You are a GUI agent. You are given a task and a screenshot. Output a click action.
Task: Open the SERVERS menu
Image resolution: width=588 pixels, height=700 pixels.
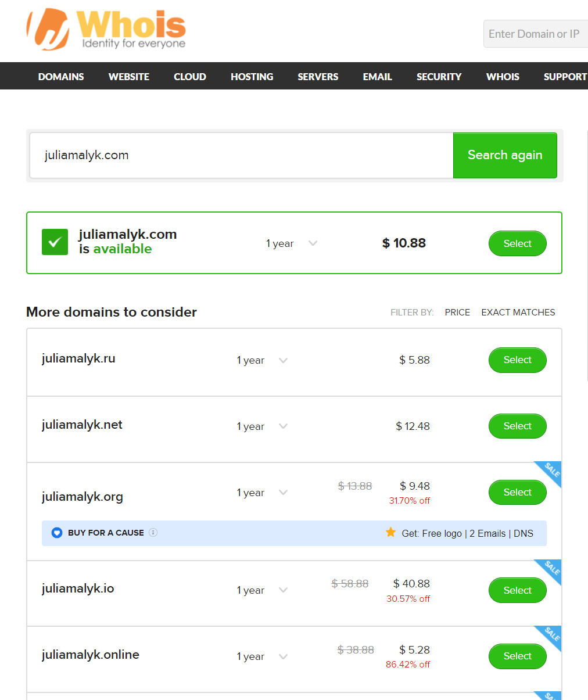pyautogui.click(x=318, y=77)
